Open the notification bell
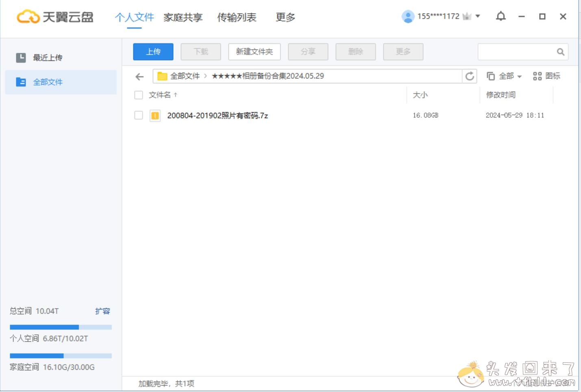 (x=501, y=16)
